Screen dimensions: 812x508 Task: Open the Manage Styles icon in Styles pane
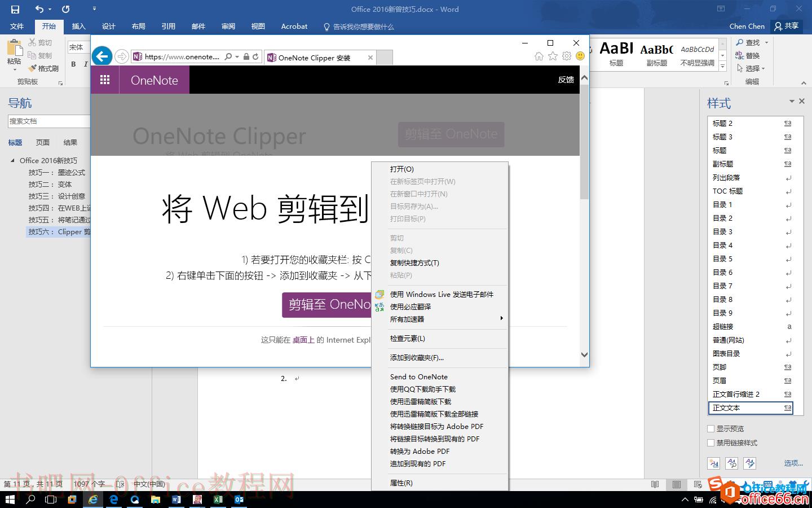click(750, 463)
